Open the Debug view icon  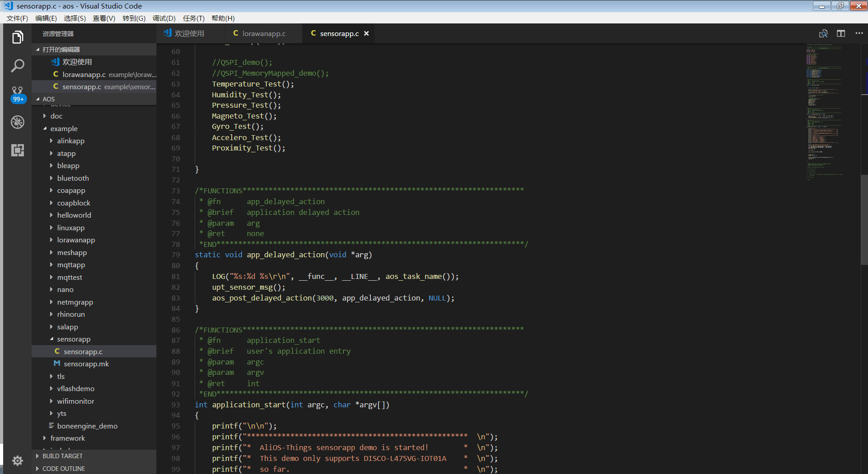17,122
